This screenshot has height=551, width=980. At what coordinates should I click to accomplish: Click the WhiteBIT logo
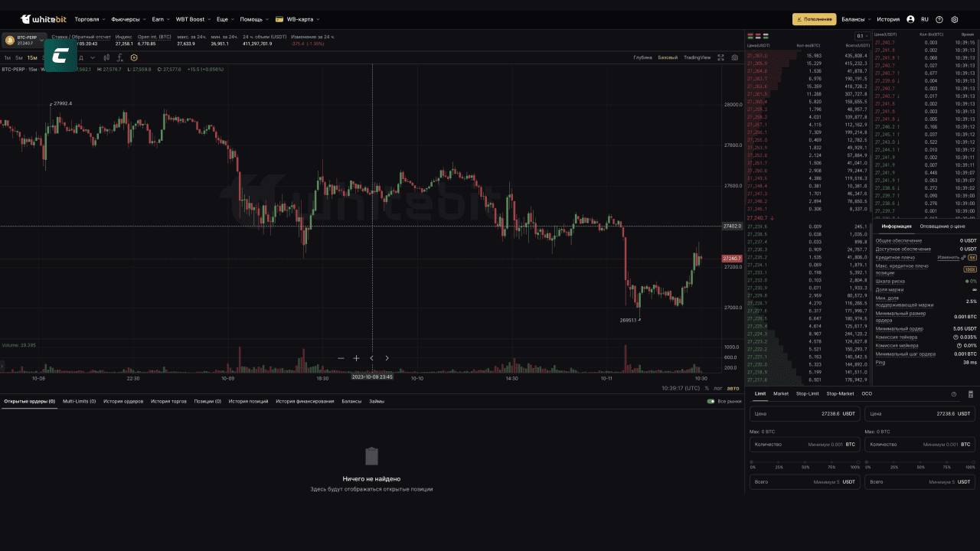click(x=43, y=19)
